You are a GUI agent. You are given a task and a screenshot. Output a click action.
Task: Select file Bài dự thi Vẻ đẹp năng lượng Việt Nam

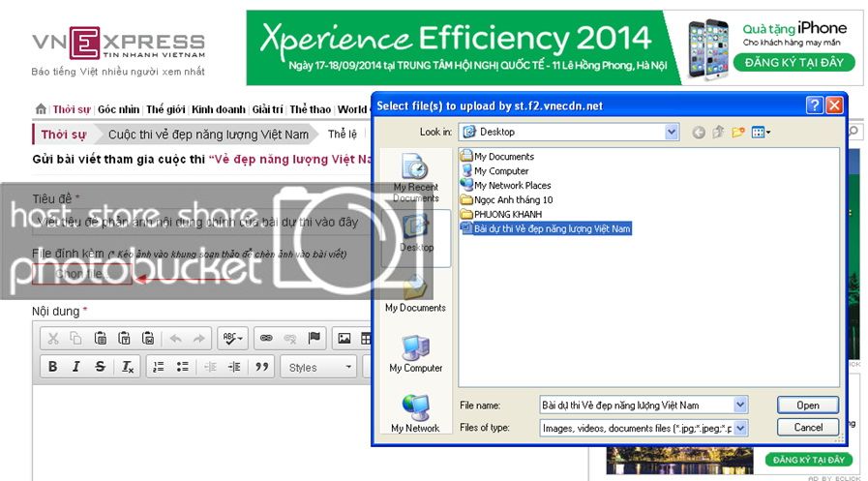(x=545, y=228)
